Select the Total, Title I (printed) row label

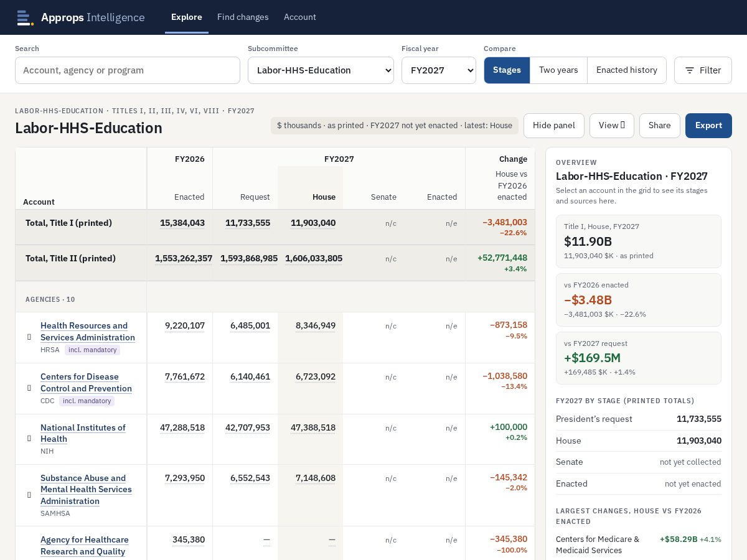(x=68, y=223)
